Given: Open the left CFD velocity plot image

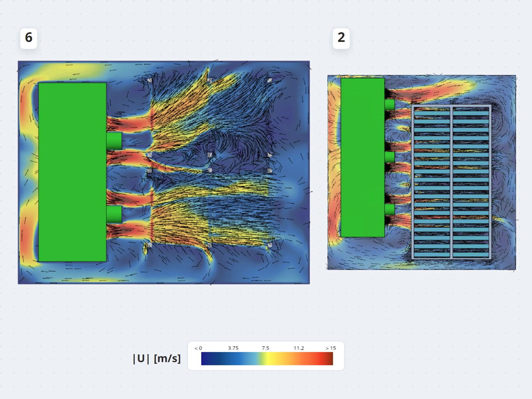Looking at the screenshot, I should (x=164, y=172).
